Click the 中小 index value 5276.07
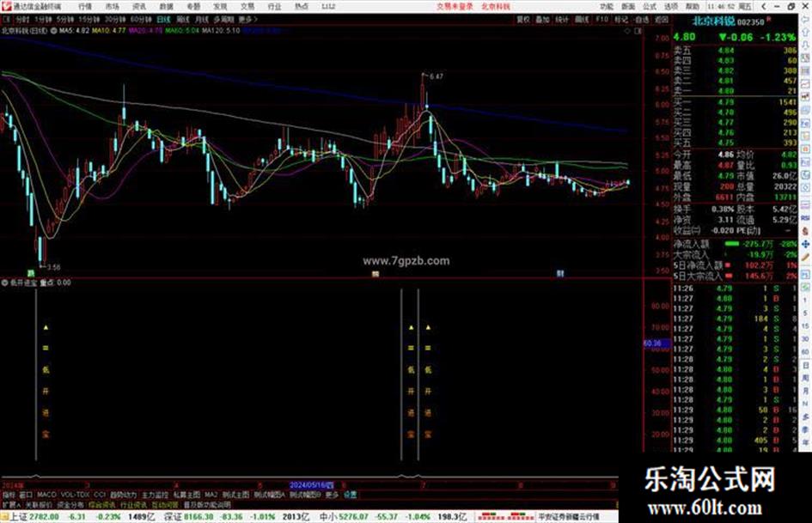 (352, 517)
